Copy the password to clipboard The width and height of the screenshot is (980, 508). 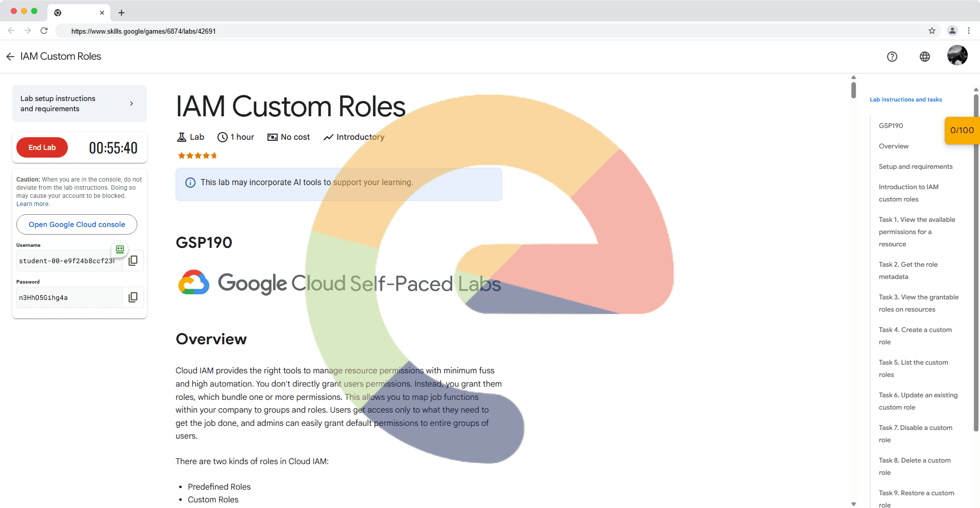coord(133,297)
